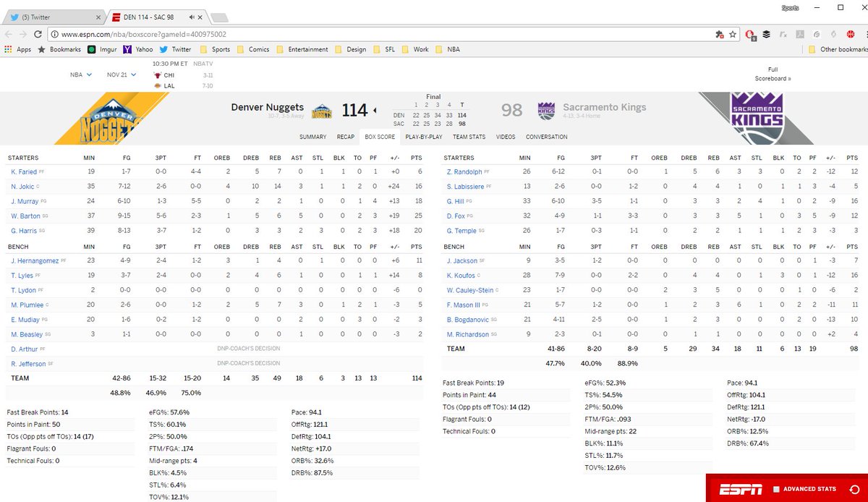Mute the ESPN tab audio icon
This screenshot has width=868, height=502.
tap(192, 17)
